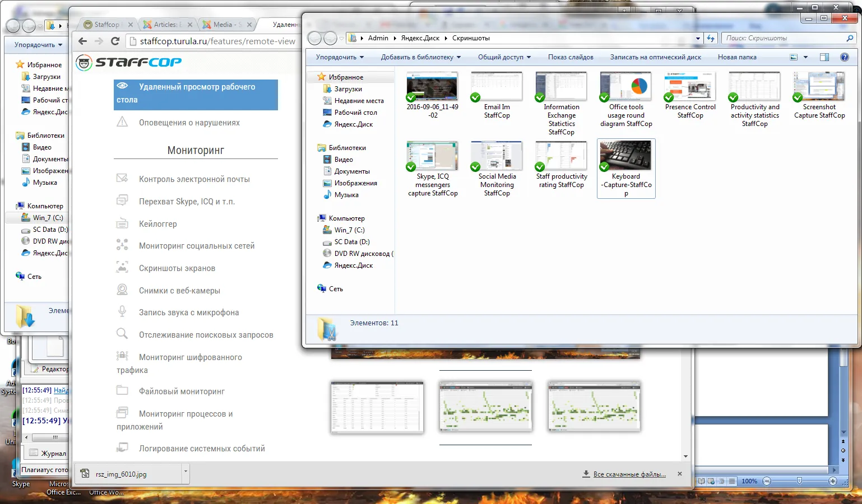Viewport: 862px width, 504px height.
Task: Click the StaffCop logo on the page
Action: pyautogui.click(x=129, y=62)
